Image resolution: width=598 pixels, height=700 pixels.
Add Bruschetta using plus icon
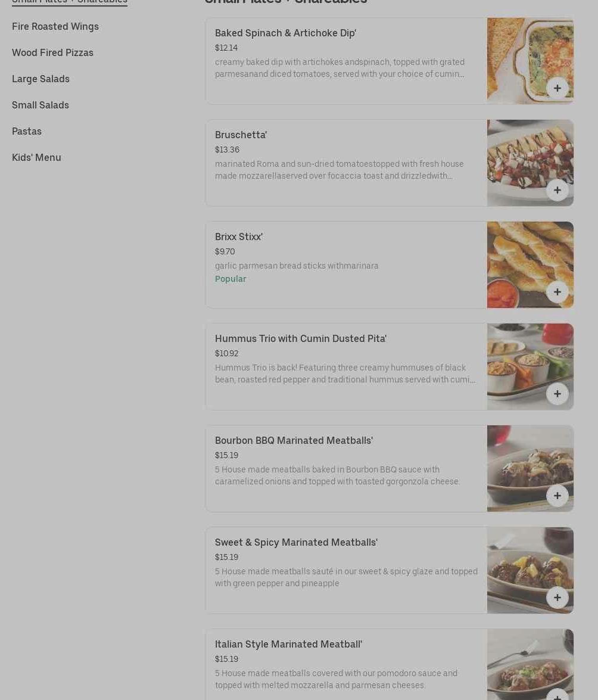[557, 190]
